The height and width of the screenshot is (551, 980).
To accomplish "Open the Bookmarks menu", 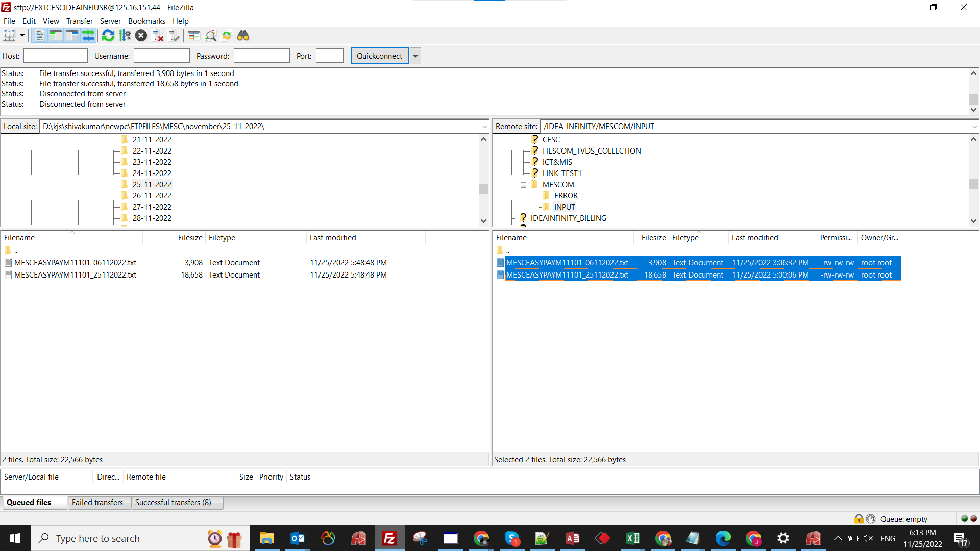I will (x=146, y=21).
